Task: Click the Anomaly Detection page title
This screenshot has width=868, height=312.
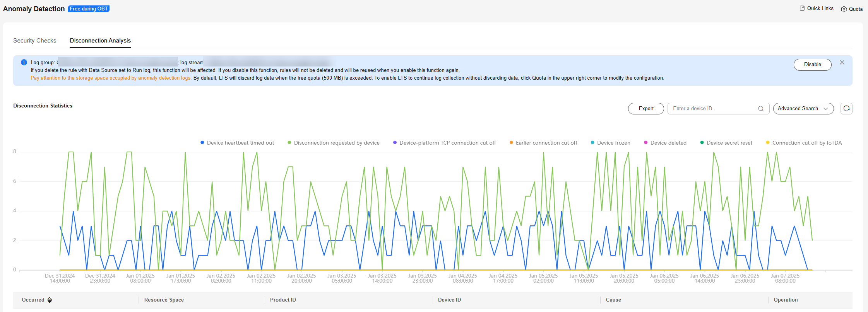Action: tap(34, 9)
